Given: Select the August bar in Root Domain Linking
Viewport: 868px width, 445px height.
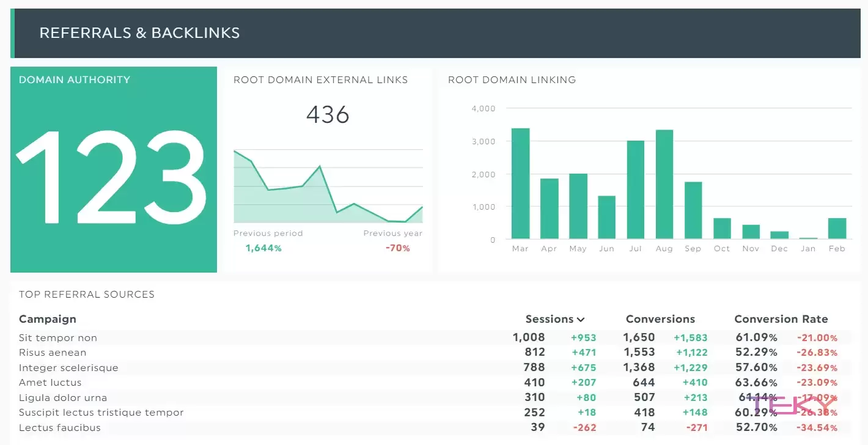Looking at the screenshot, I should pos(664,184).
